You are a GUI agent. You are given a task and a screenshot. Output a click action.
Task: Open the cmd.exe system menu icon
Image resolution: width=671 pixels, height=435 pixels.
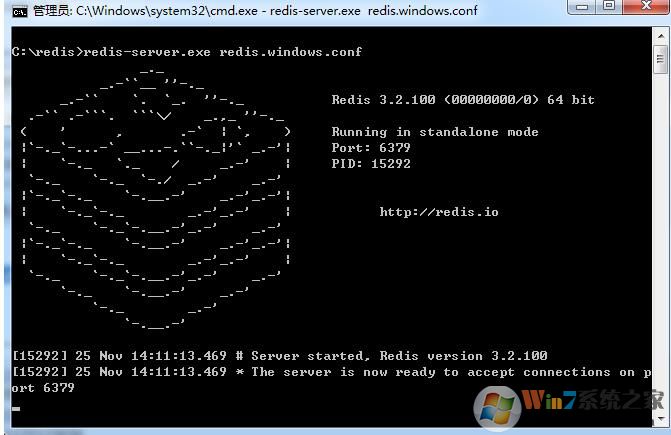[19, 12]
